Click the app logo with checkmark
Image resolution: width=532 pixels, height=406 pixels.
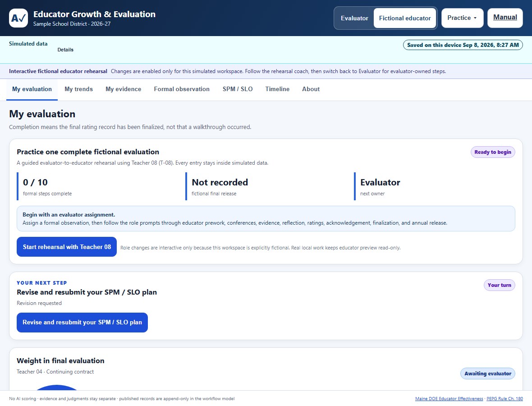(18, 18)
